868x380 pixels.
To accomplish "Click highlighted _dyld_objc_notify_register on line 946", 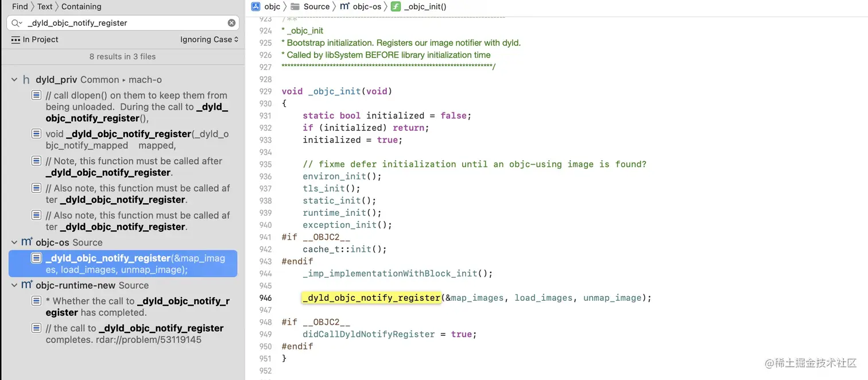I will click(x=371, y=298).
